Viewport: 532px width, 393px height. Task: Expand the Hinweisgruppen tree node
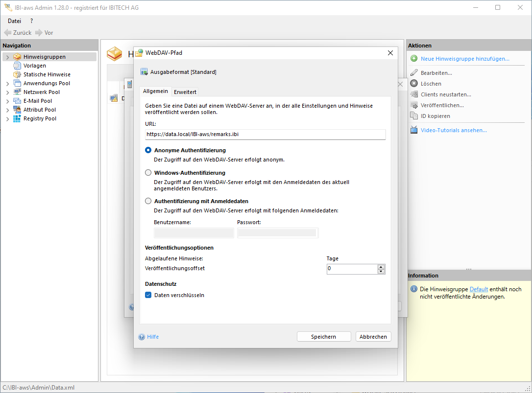pyautogui.click(x=7, y=57)
